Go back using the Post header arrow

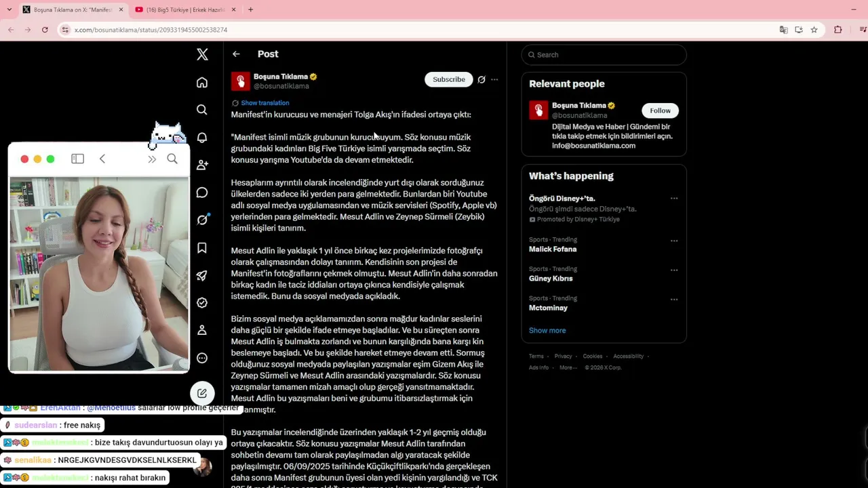point(236,54)
